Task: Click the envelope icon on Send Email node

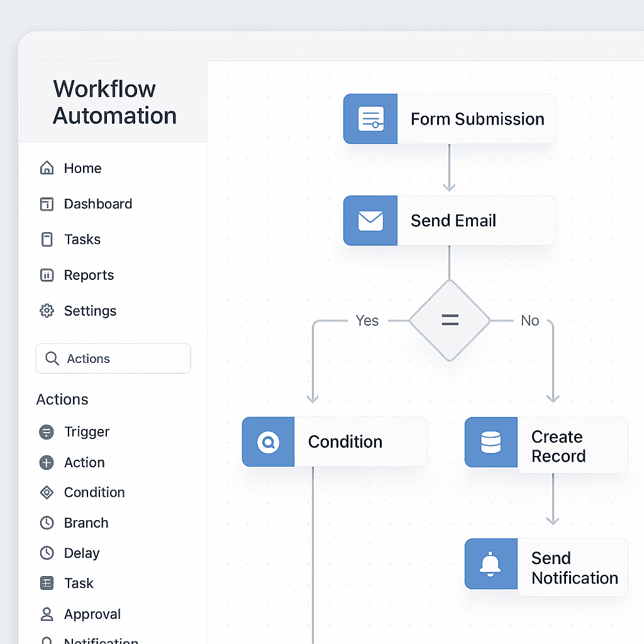Action: coord(370,220)
